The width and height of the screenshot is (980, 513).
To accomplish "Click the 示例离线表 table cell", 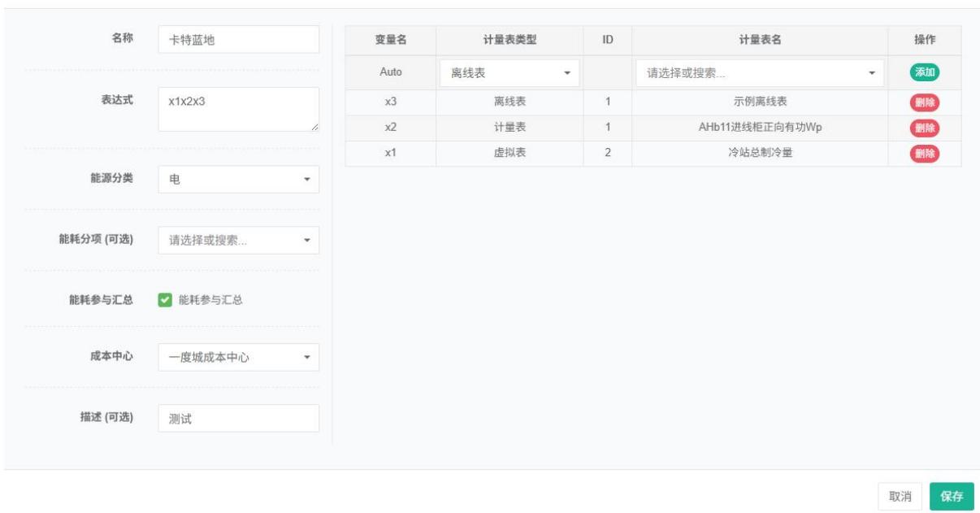I will (x=759, y=102).
